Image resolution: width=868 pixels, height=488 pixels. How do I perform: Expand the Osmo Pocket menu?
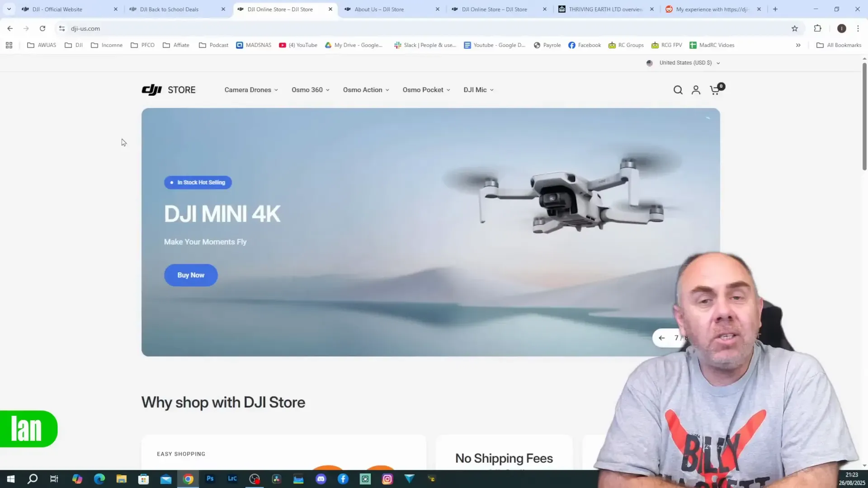[x=426, y=90]
